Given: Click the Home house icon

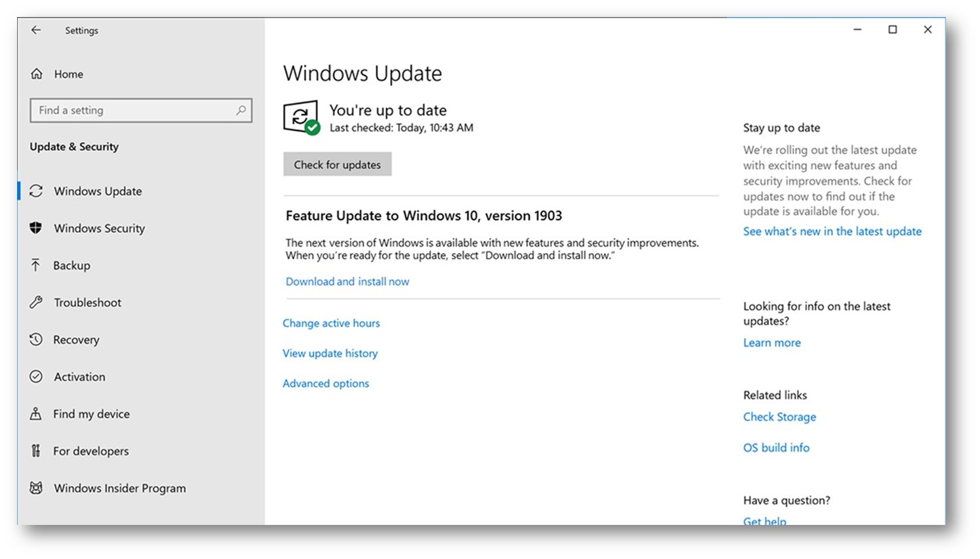Looking at the screenshot, I should pyautogui.click(x=37, y=74).
